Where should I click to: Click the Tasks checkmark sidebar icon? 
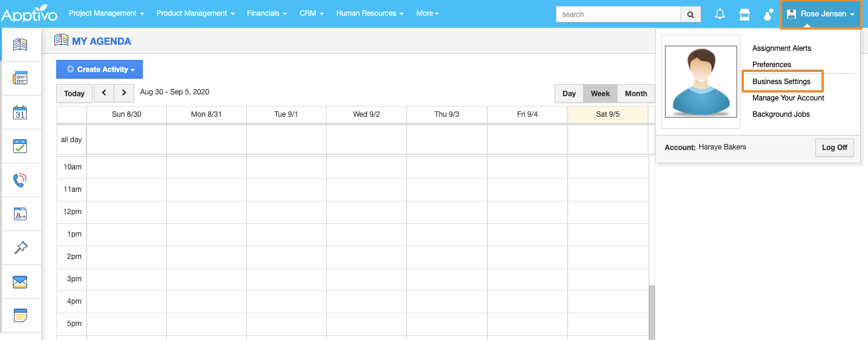(21, 146)
